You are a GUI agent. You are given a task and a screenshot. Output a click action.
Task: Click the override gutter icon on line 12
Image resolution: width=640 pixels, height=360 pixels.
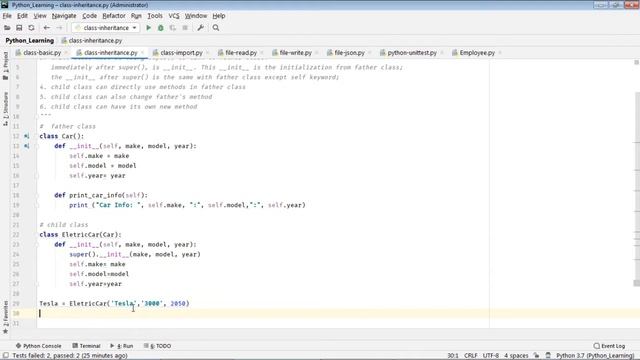coord(27,136)
